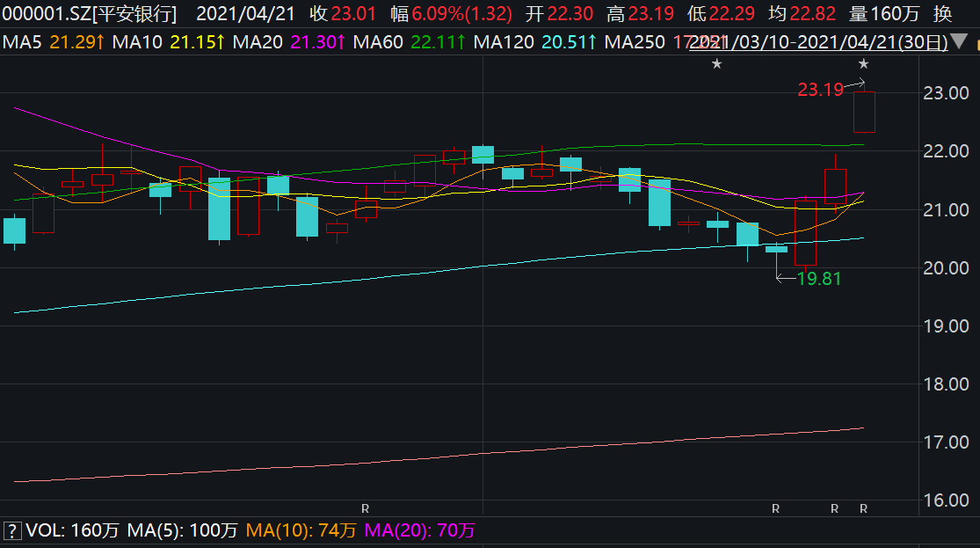Click the MA(10): 74万 volume average
This screenshot has height=548, width=980.
[x=301, y=531]
